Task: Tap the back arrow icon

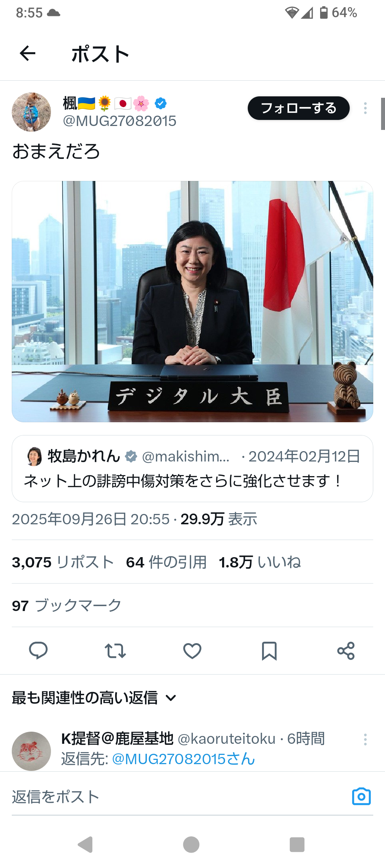Action: coord(27,54)
